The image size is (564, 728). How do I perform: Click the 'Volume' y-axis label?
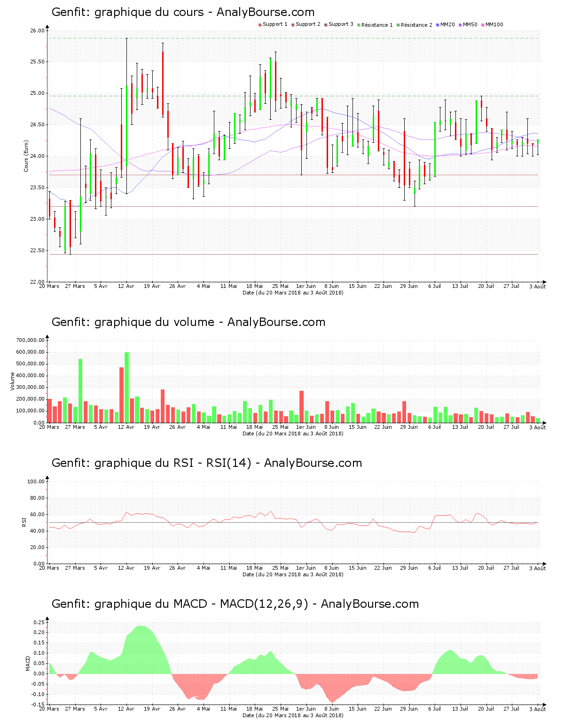click(x=13, y=381)
